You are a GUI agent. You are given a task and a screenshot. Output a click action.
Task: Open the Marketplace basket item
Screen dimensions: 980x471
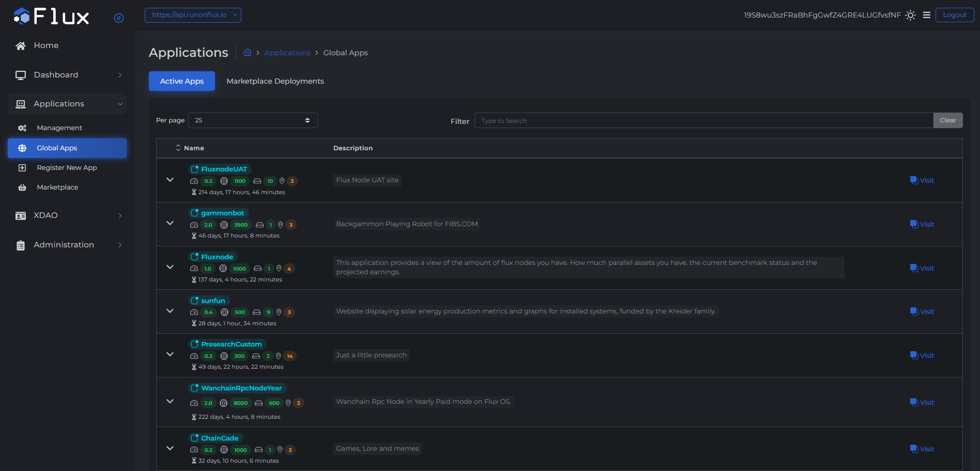point(57,187)
